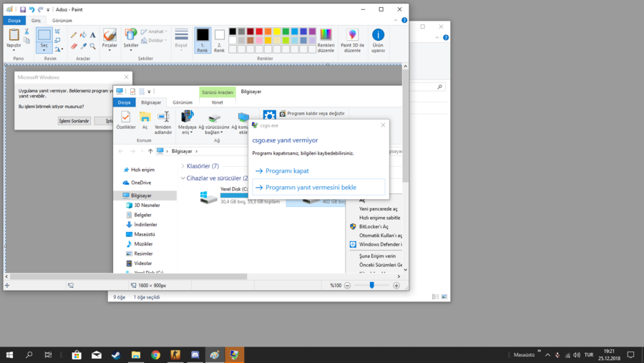Click the Fırçalar brush icon

109,35
